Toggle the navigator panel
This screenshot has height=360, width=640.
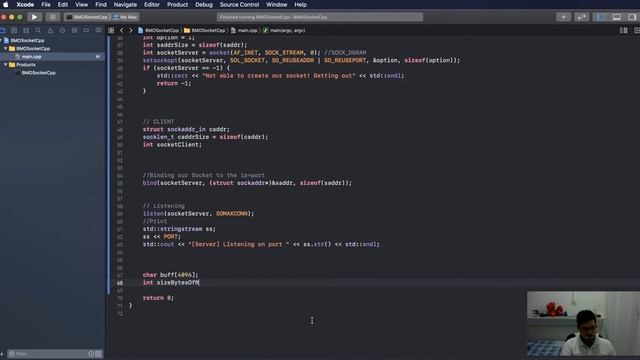(600, 17)
